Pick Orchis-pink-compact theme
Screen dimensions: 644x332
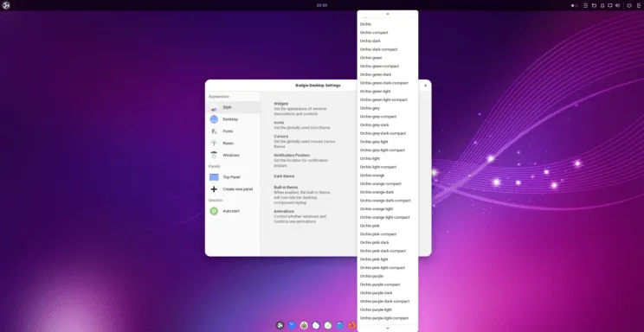pos(388,234)
